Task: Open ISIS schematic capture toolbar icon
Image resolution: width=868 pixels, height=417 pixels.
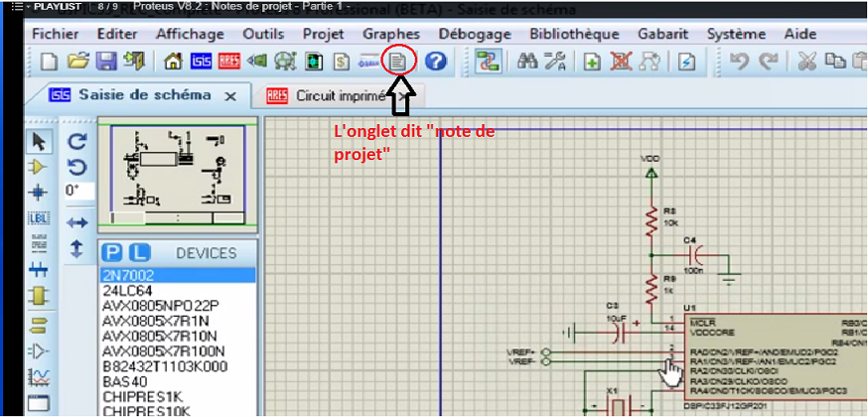Action: [201, 62]
